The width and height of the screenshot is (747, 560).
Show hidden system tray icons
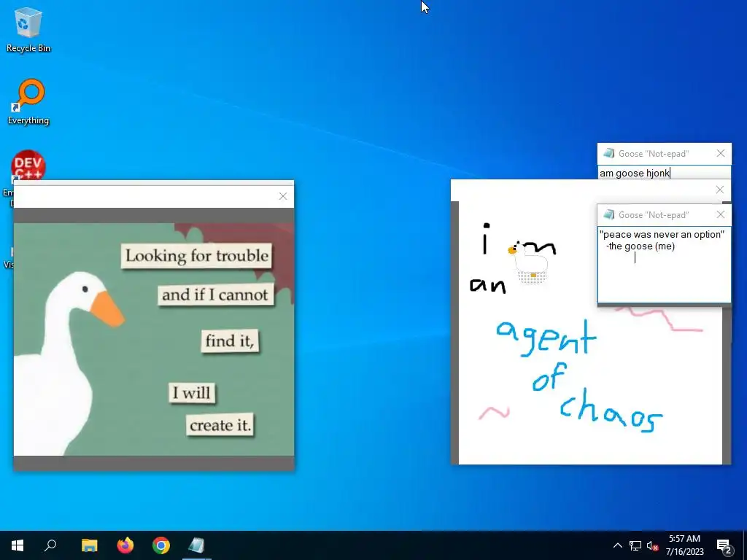(617, 545)
